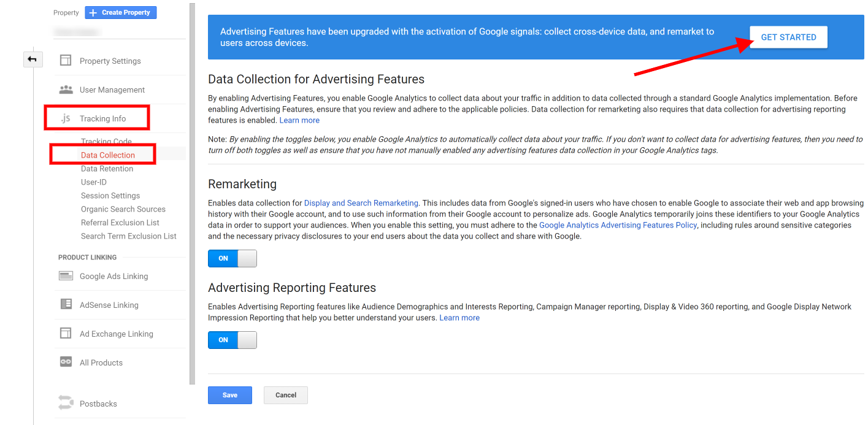Click the All Products link icon
868x425 pixels.
coord(66,362)
